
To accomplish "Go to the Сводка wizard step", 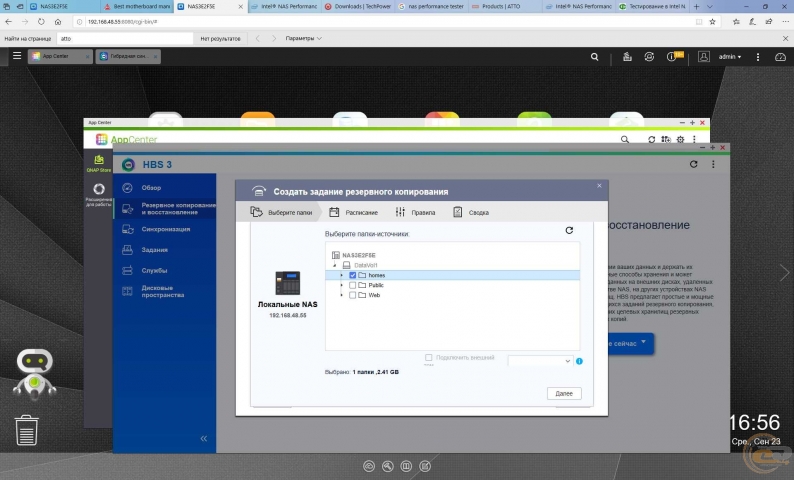I will coord(470,212).
